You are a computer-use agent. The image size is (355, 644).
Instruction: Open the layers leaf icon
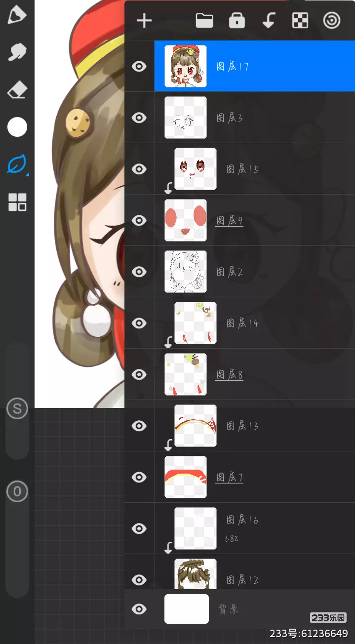point(17,164)
